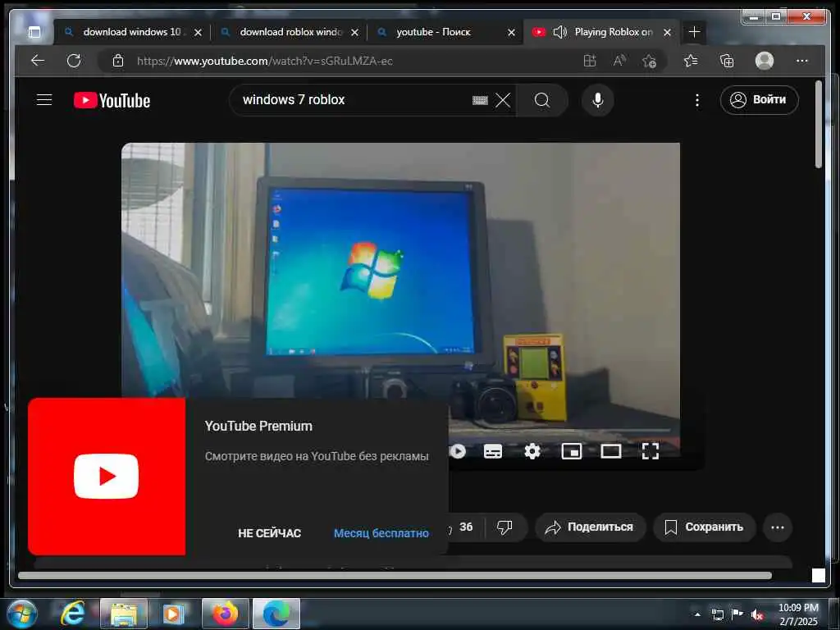Open browser Collections
The width and height of the screenshot is (840, 630).
(x=727, y=61)
